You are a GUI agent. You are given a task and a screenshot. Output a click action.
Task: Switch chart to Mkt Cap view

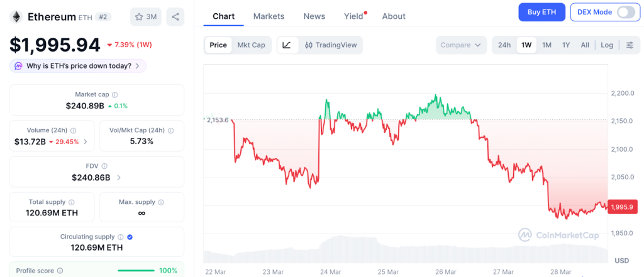click(x=250, y=45)
